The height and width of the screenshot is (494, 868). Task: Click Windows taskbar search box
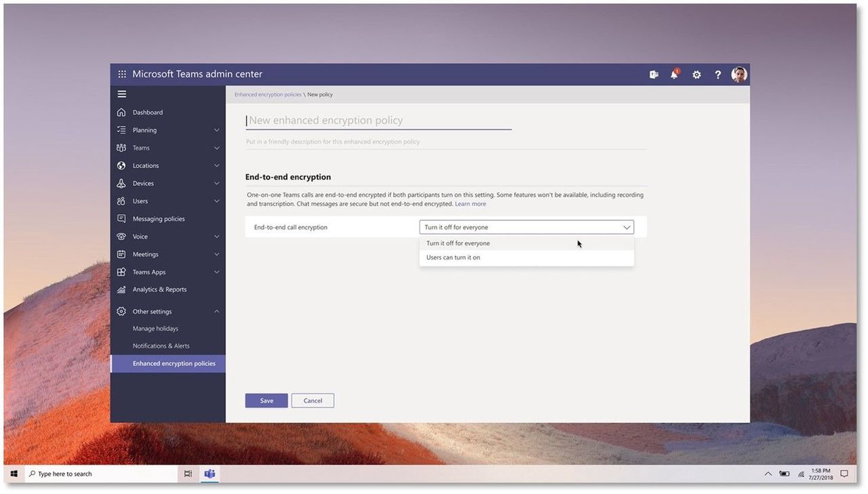[100, 474]
